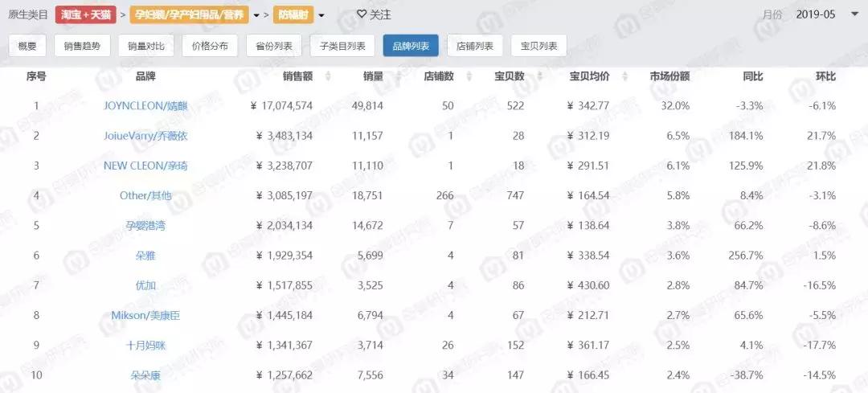This screenshot has height=393, width=868.
Task: Switch to the 品牌列表 tab
Action: coord(411,46)
